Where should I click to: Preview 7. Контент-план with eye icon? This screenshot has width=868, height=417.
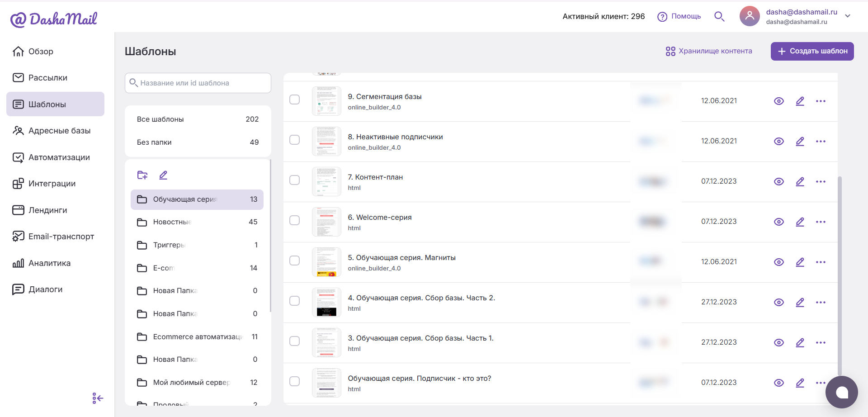778,182
